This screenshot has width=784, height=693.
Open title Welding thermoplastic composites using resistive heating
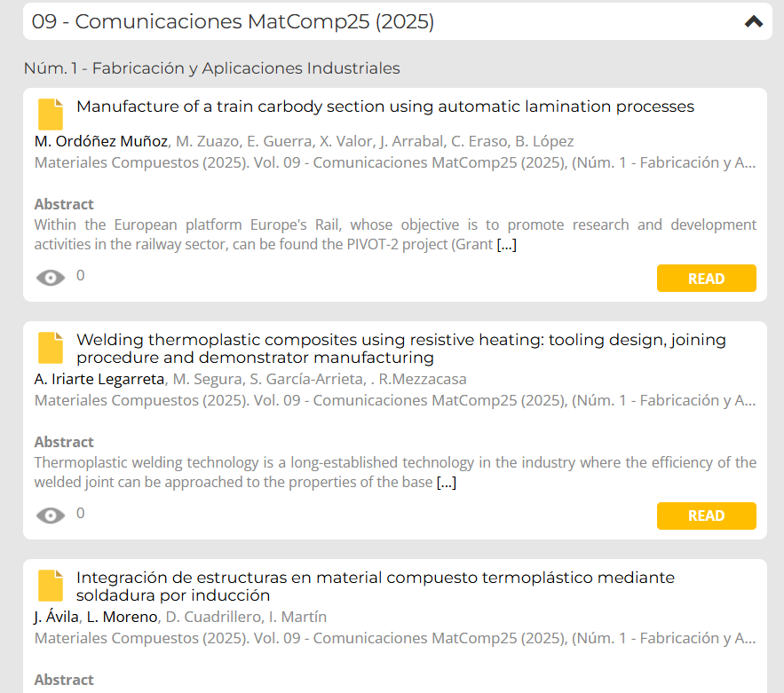(x=401, y=348)
